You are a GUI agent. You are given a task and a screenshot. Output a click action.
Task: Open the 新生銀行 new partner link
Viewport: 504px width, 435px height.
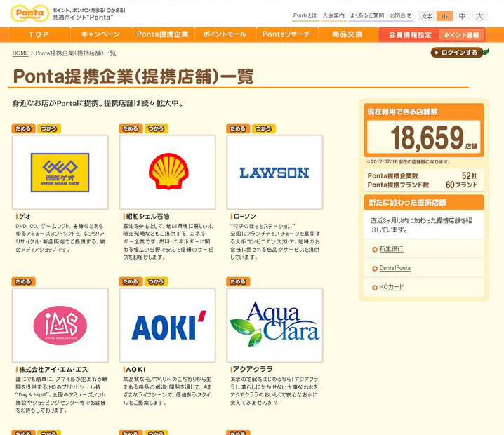(391, 248)
